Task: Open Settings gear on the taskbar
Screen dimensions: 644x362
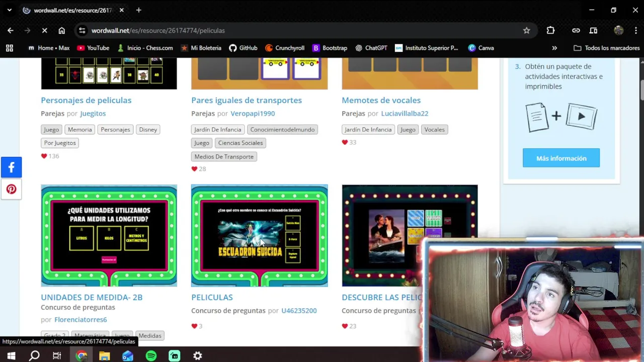Action: pyautogui.click(x=198, y=356)
